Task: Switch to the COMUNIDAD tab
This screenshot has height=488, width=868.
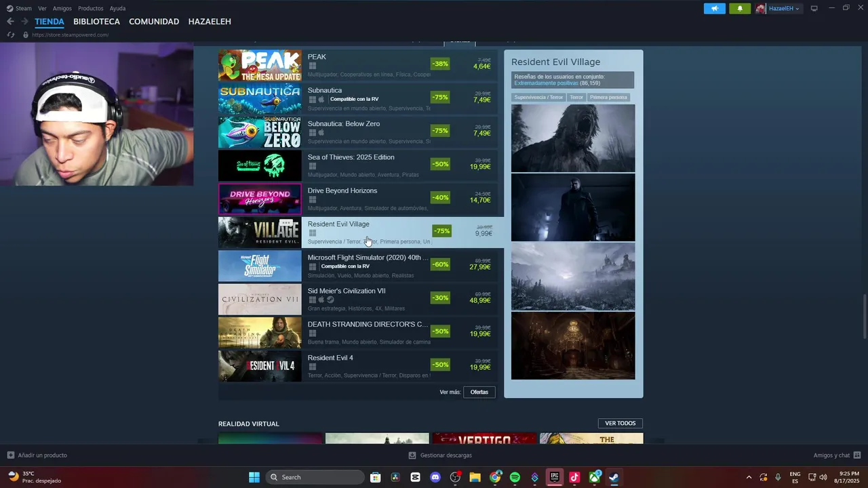Action: point(154,22)
